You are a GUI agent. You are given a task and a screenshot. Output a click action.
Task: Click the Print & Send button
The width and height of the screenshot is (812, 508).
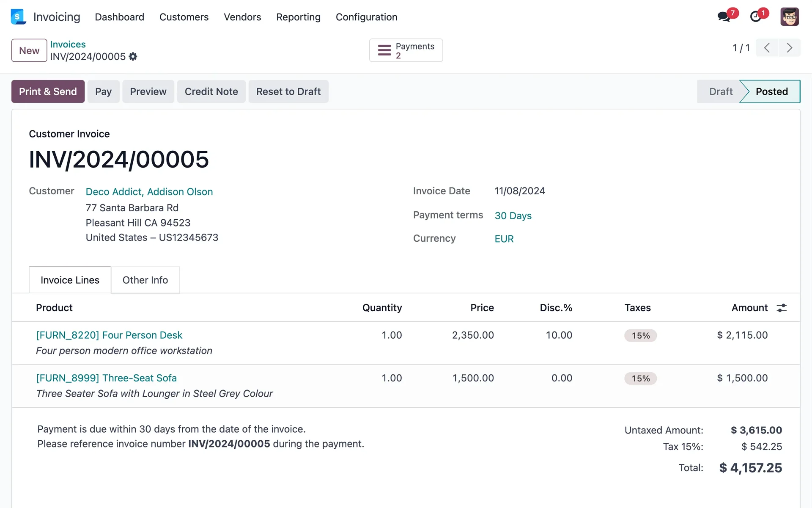(x=47, y=91)
